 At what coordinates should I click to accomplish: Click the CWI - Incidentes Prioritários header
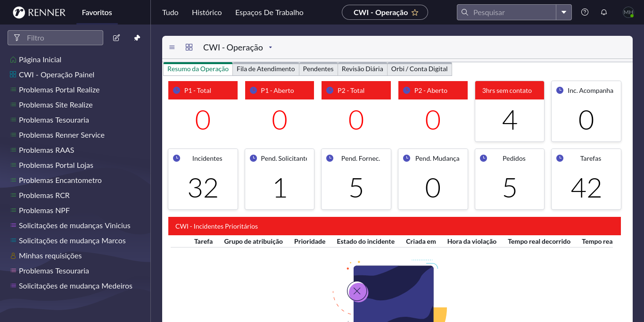395,226
